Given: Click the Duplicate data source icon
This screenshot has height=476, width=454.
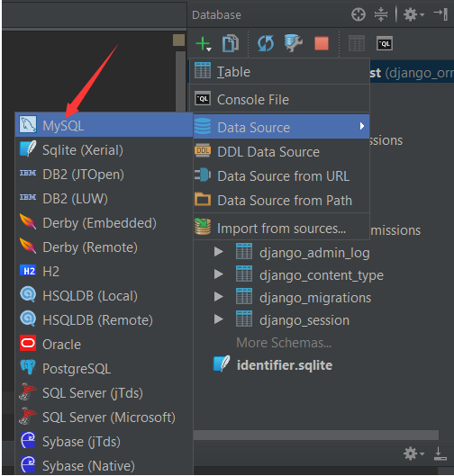Looking at the screenshot, I should tap(231, 44).
